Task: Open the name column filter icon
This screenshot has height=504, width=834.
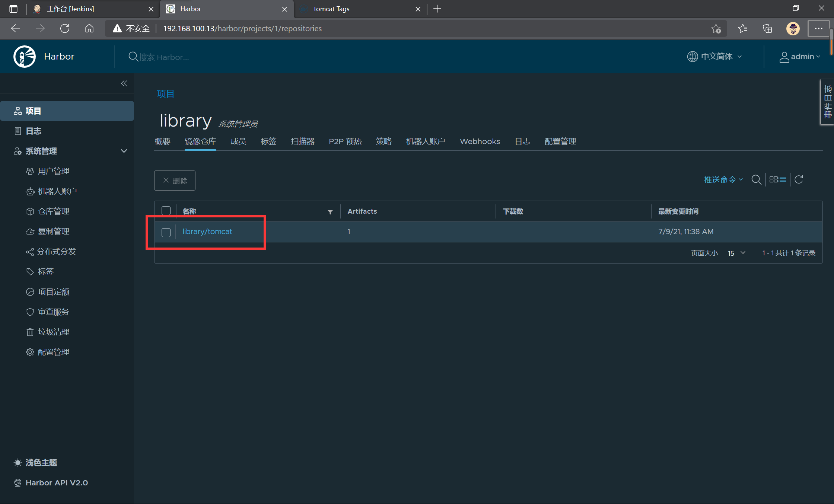Action: click(330, 212)
